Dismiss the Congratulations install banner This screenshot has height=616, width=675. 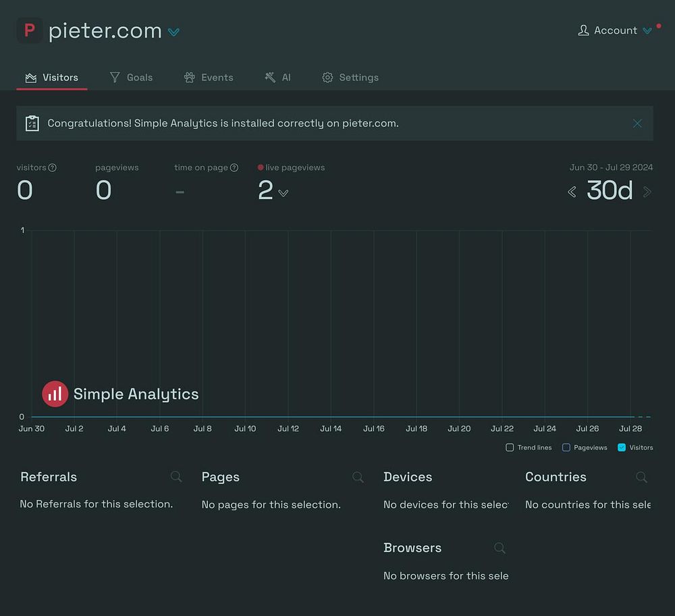pyautogui.click(x=638, y=123)
